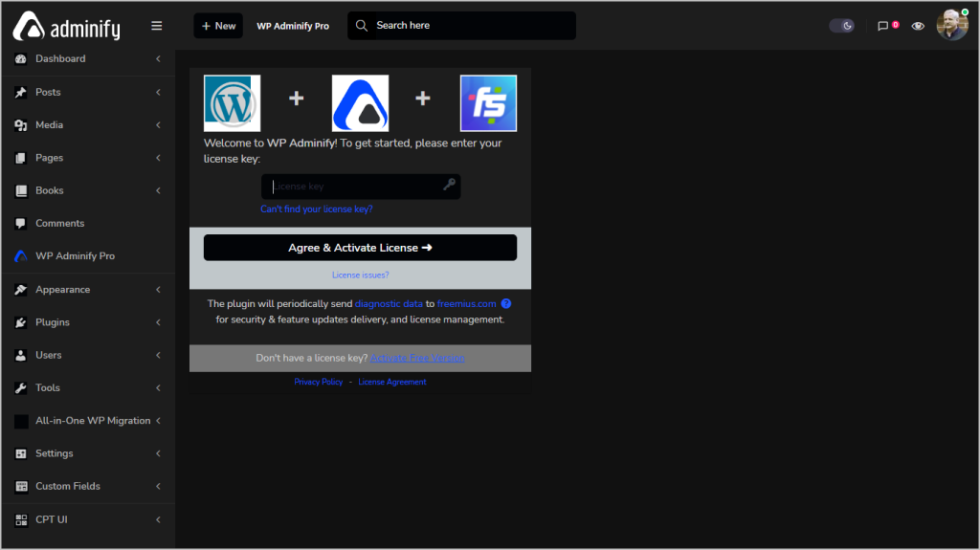
Task: Click the search magnifier icon
Action: click(x=361, y=26)
